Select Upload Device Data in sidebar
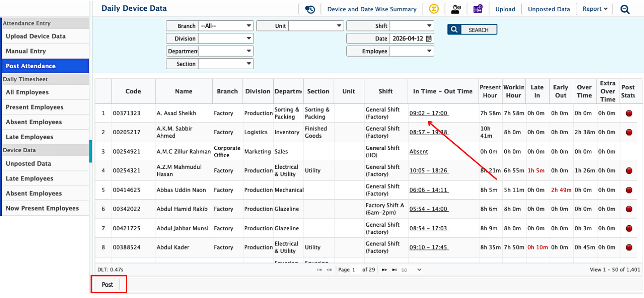 36,36
